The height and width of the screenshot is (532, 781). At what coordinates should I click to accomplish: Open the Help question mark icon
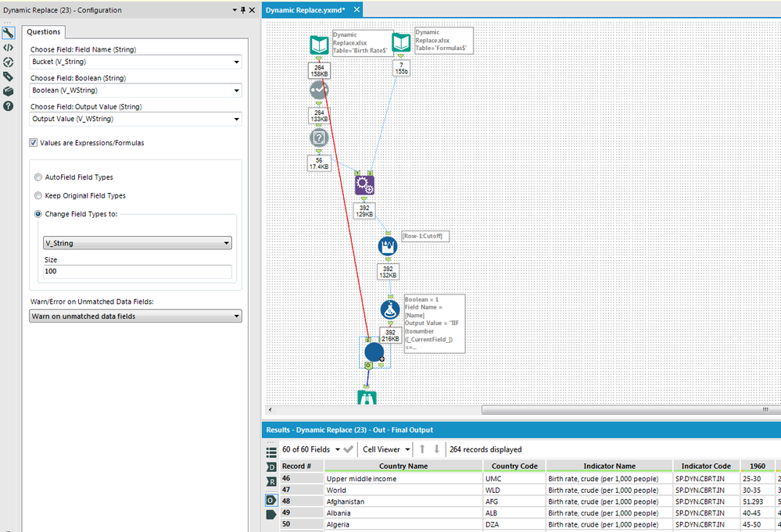click(8, 106)
